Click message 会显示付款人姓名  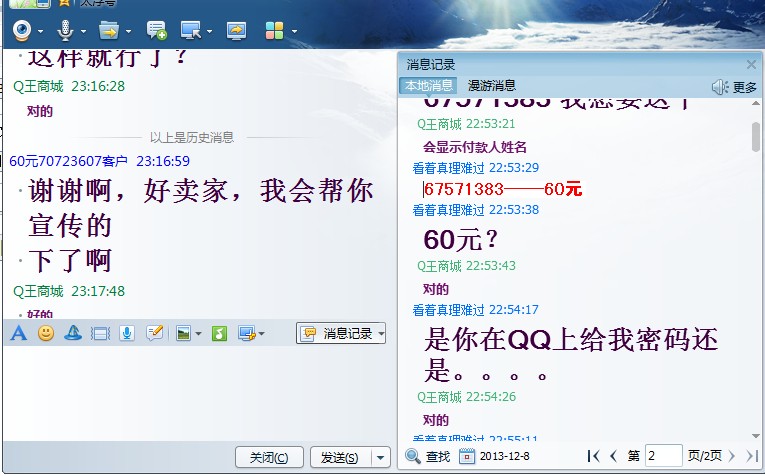[x=474, y=147]
